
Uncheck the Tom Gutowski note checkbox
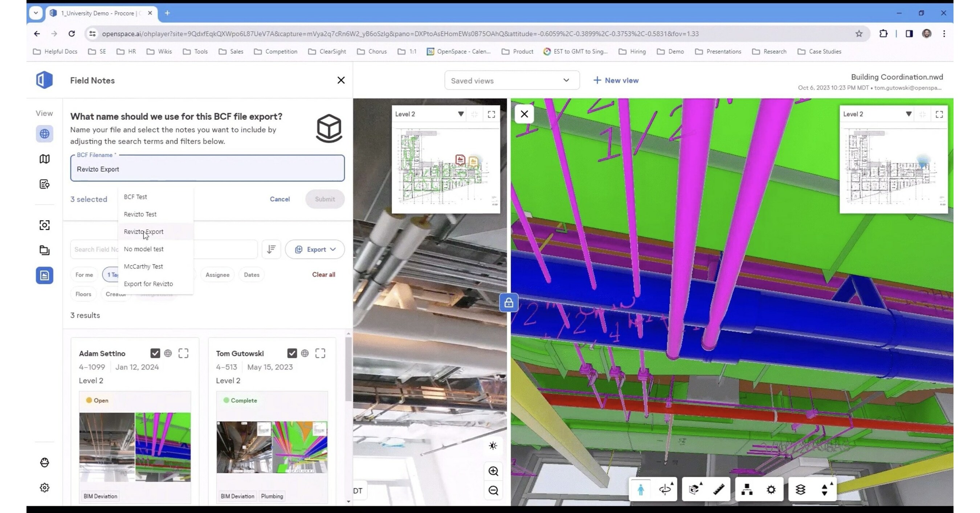coord(292,353)
